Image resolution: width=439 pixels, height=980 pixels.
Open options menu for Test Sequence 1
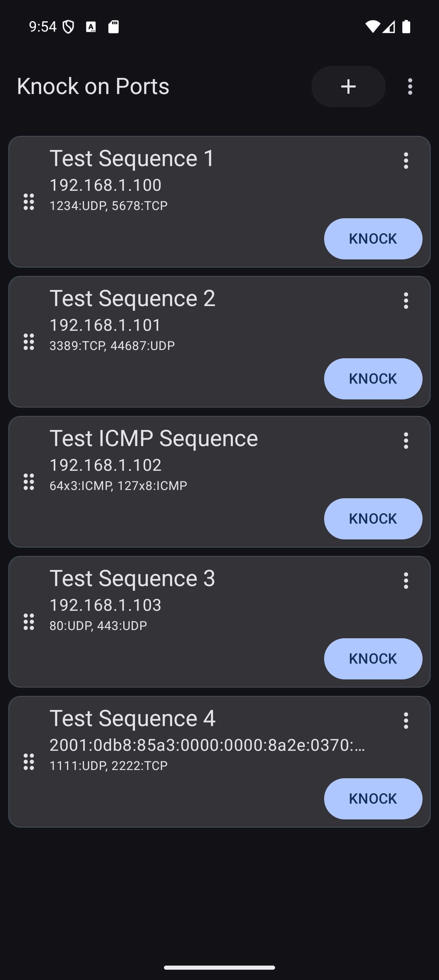405,161
